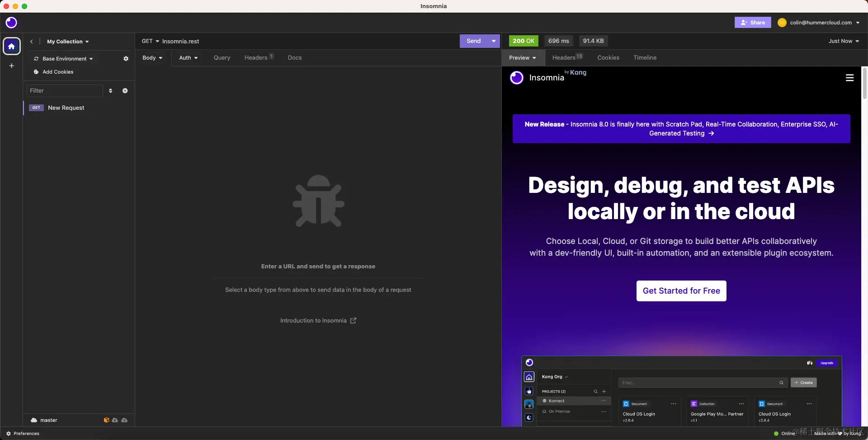Click the plus icon below Home
The image size is (868, 440).
tap(12, 66)
